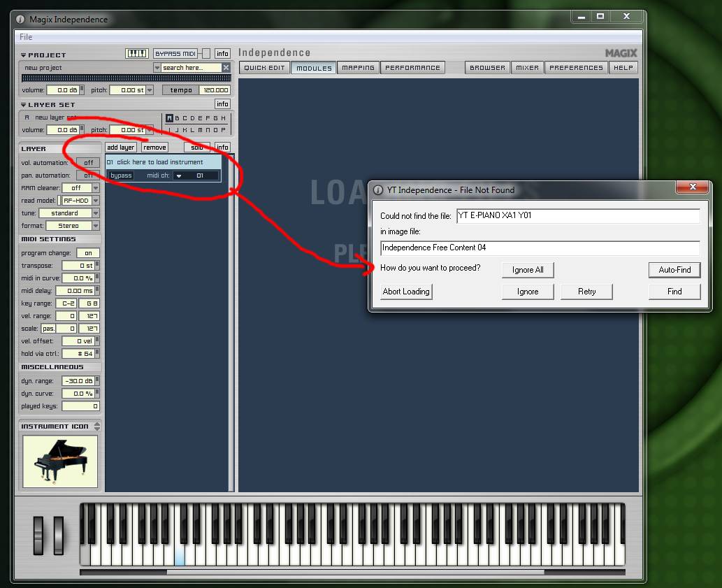Switch to the MAPPING tab
Viewport: 722px width, 588px height.
click(359, 68)
